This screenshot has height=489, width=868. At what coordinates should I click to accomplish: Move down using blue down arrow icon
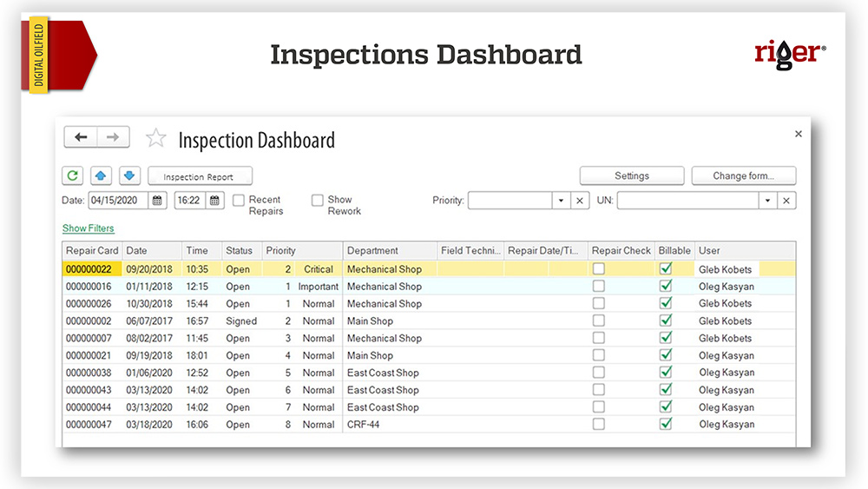pyautogui.click(x=129, y=175)
